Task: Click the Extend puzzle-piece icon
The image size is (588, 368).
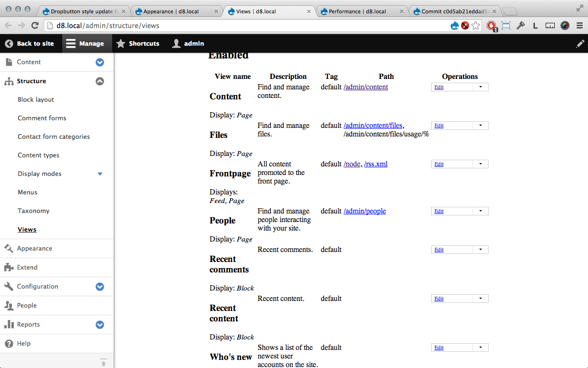Action: 8,267
